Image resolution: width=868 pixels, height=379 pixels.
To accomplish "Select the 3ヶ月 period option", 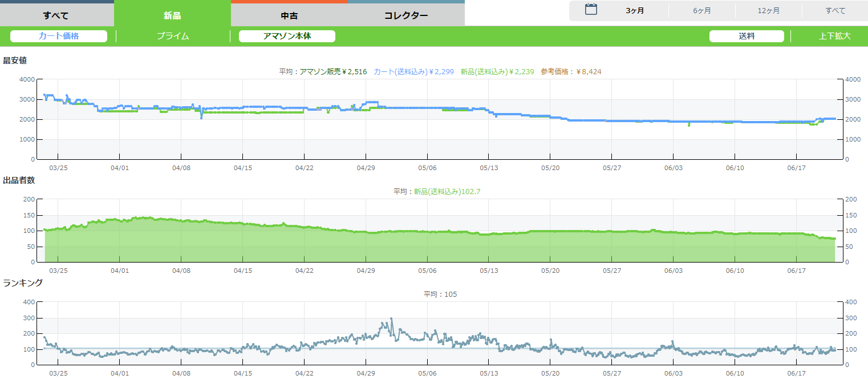I will point(635,11).
